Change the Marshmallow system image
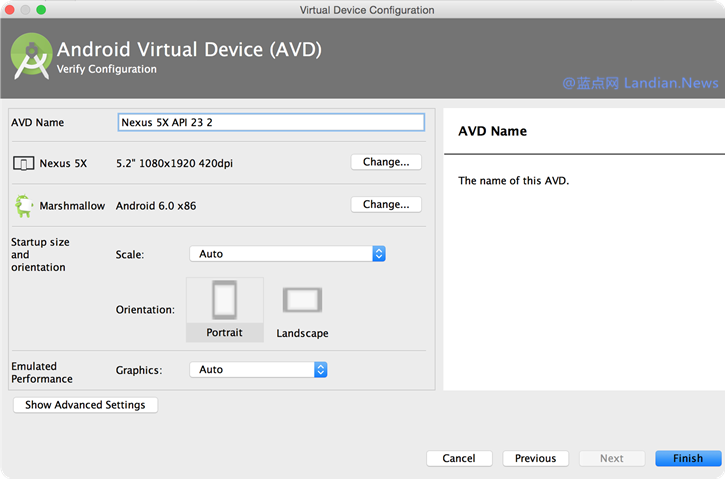Screen dimensions: 725x479 [386, 205]
